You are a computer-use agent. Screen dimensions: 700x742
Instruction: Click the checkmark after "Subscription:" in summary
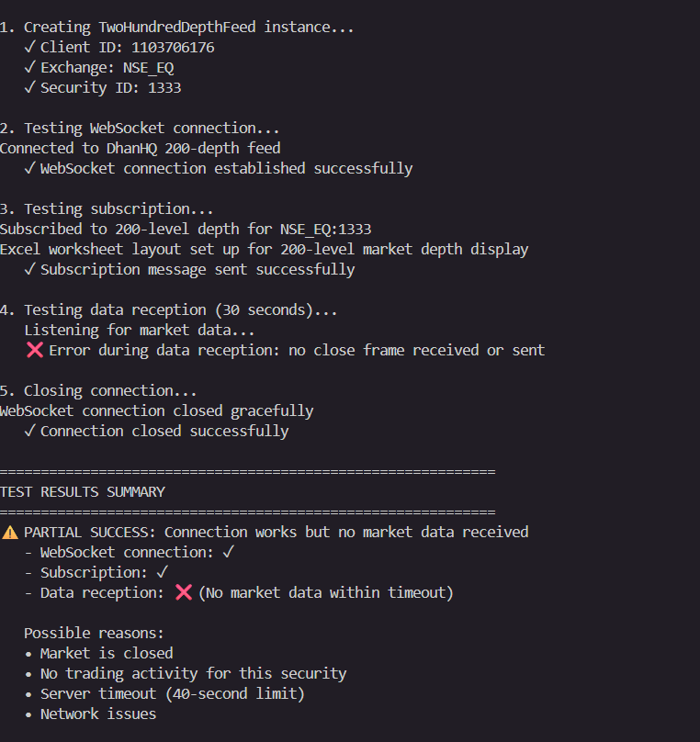[163, 572]
